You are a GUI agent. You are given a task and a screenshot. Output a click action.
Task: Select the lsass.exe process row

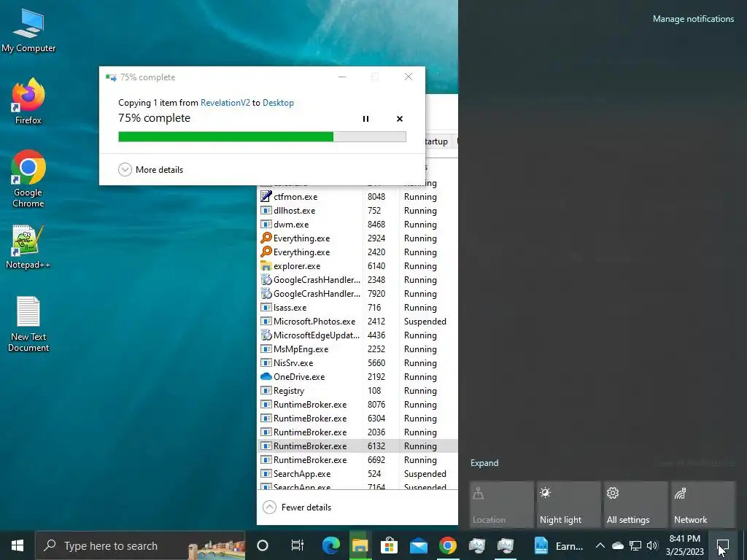coord(357,308)
